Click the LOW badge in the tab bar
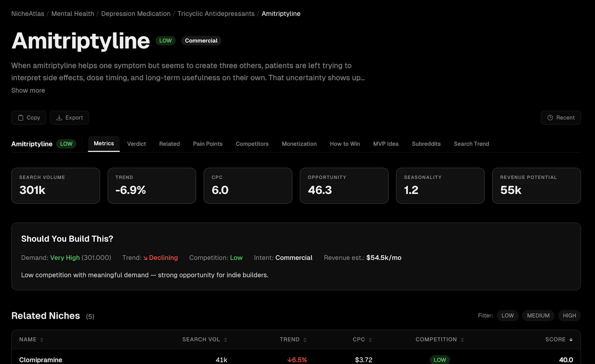The width and height of the screenshot is (595, 364). 66,144
